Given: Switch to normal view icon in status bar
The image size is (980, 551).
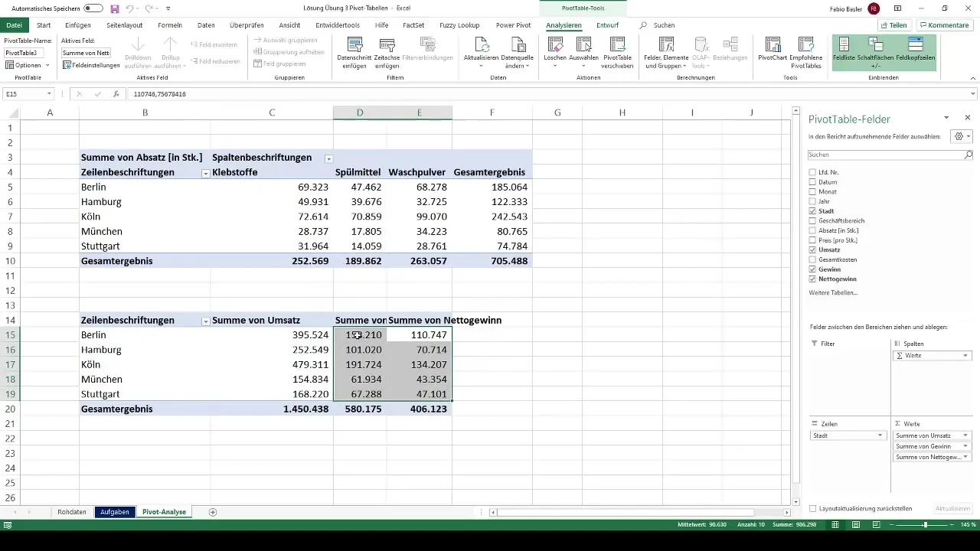Looking at the screenshot, I should pyautogui.click(x=835, y=525).
